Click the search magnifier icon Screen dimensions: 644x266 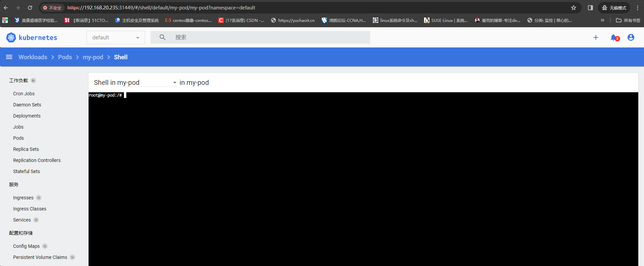click(162, 37)
